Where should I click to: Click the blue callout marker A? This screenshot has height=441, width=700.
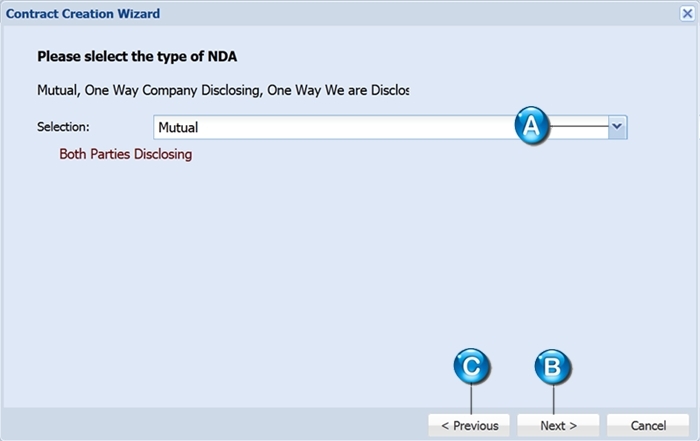click(532, 126)
